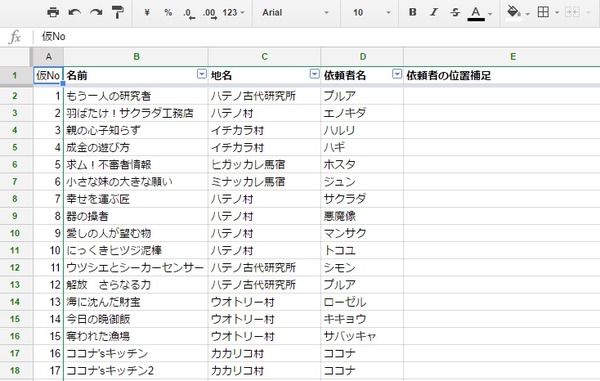The width and height of the screenshot is (600, 381).
Task: Click cell マンサク
Action: click(x=362, y=233)
